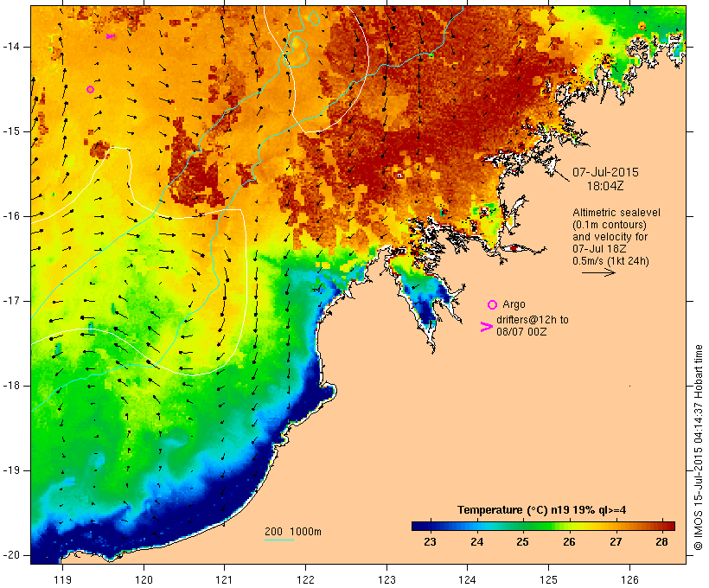Click the date text 07-Jul-2015

coord(605,172)
